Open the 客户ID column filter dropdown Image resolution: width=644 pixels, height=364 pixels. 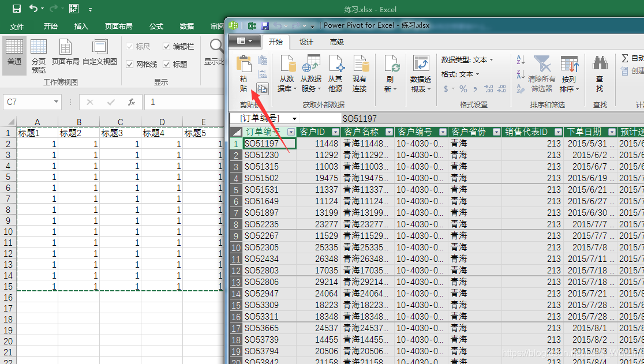[335, 132]
